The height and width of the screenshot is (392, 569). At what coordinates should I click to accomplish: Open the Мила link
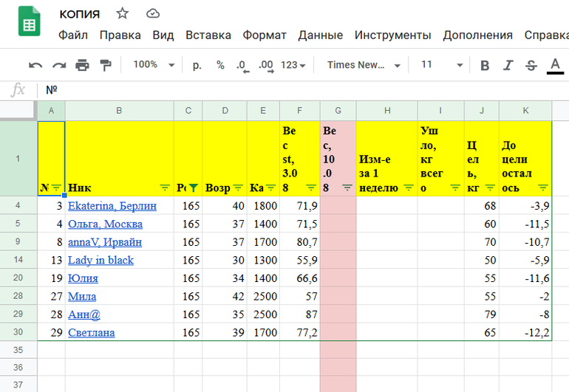point(82,297)
